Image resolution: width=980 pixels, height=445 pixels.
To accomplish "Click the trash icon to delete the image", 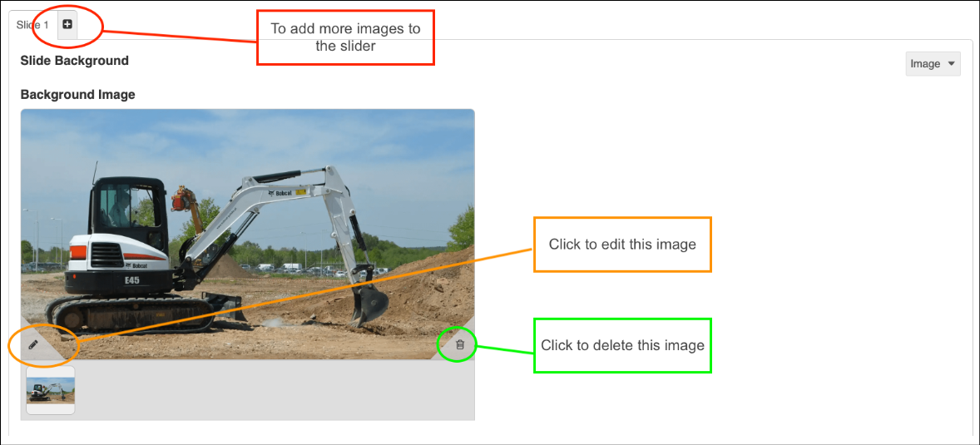I will 459,344.
